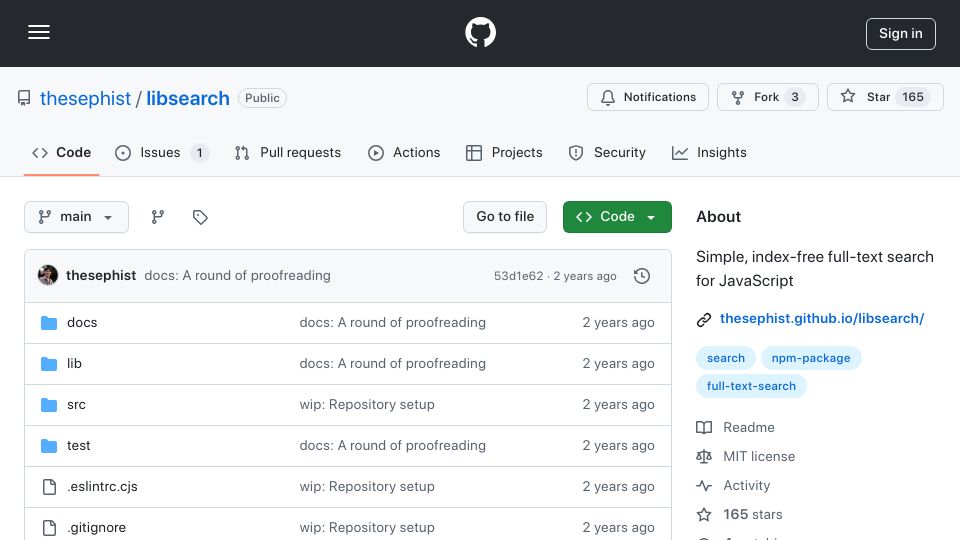Click the Star count badge 165
The height and width of the screenshot is (540, 960).
click(x=913, y=97)
